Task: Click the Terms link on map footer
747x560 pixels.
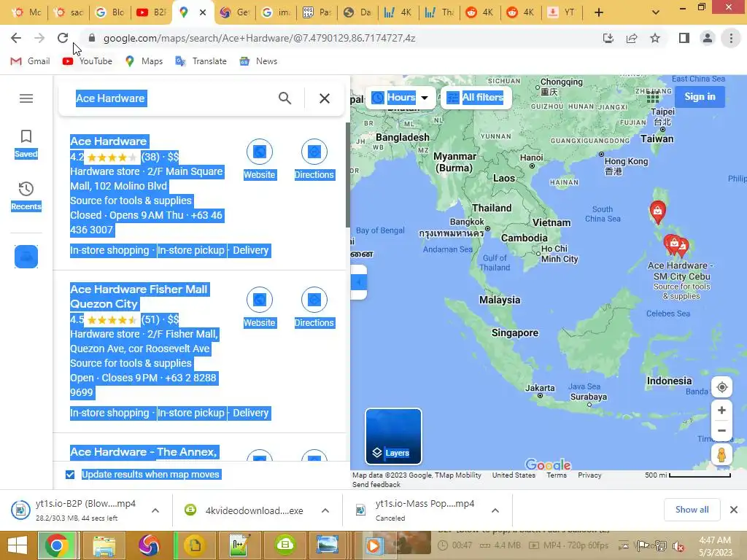Action: pos(557,475)
